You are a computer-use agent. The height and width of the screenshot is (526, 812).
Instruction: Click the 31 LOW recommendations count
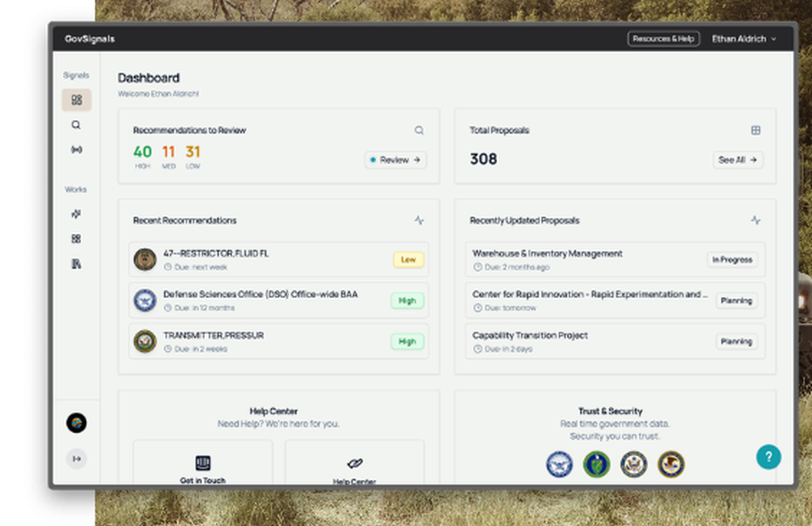[192, 157]
